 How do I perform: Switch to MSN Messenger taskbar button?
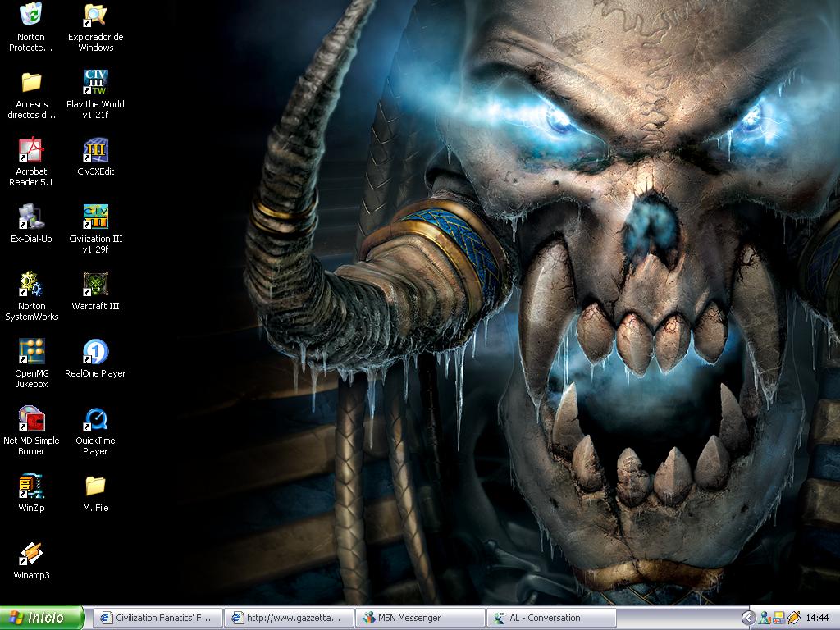(421, 618)
